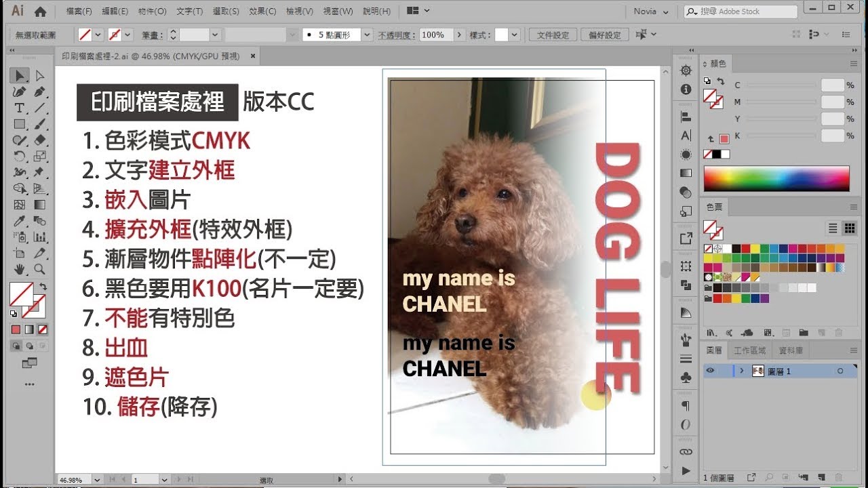This screenshot has height=488, width=868.
Task: Switch to the 資料庫 tab
Action: (791, 350)
